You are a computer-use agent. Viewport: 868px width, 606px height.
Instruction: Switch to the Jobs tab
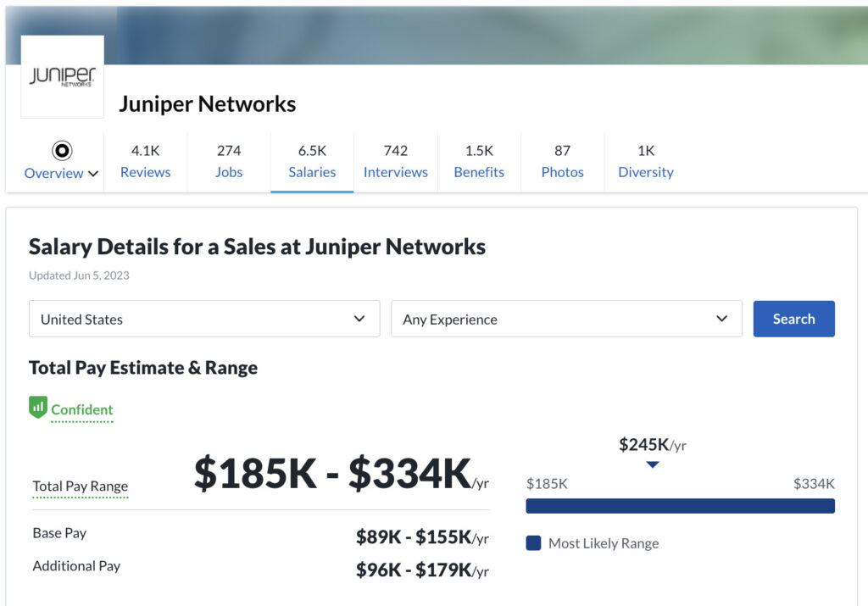click(x=229, y=162)
